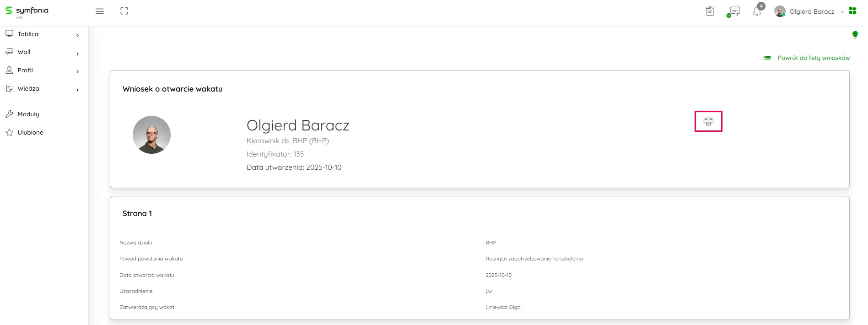
Task: Click the green apps grid icon
Action: [x=852, y=11]
